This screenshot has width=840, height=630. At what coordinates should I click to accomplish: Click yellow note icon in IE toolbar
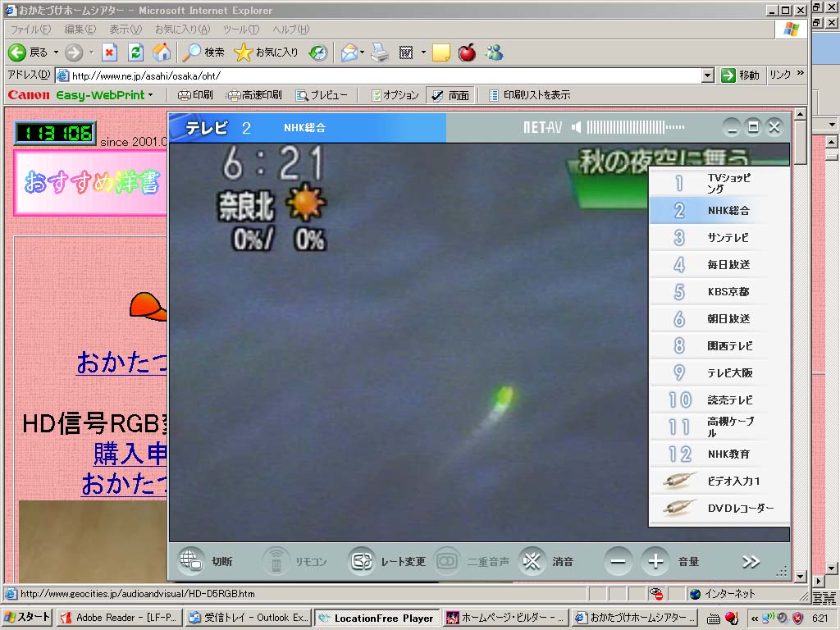pos(441,52)
